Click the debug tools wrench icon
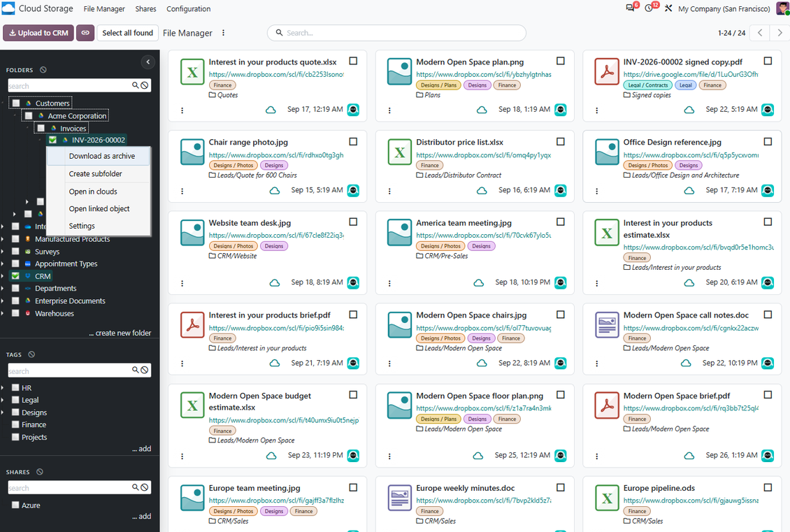Viewport: 790px width, 532px height. coord(668,8)
